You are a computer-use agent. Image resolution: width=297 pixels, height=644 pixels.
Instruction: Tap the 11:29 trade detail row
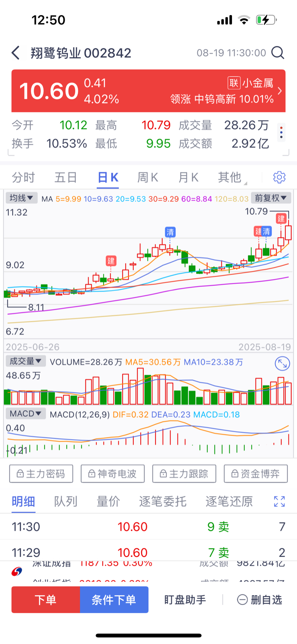point(148,551)
